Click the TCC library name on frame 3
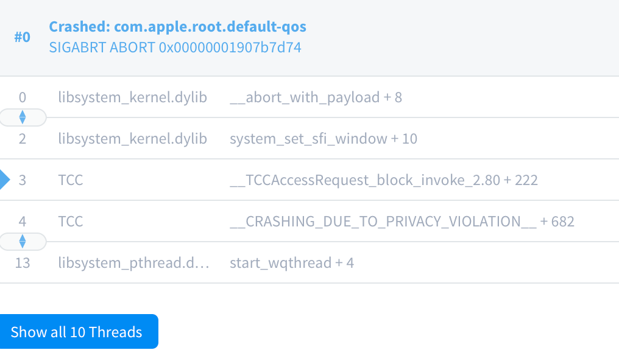 (71, 180)
